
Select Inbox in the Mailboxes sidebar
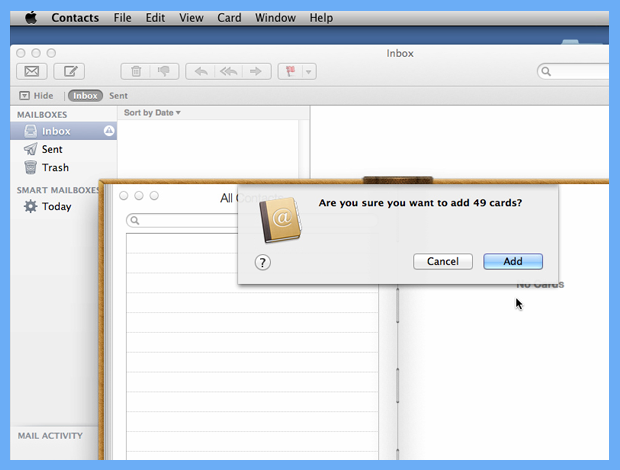(x=63, y=131)
